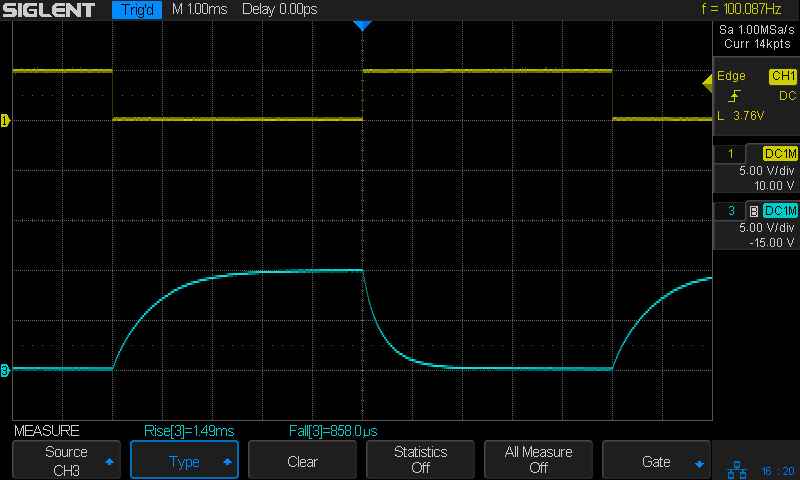Click the Rise[3]=1.49ms measurement readout
The width and height of the screenshot is (800, 480).
coord(187,431)
